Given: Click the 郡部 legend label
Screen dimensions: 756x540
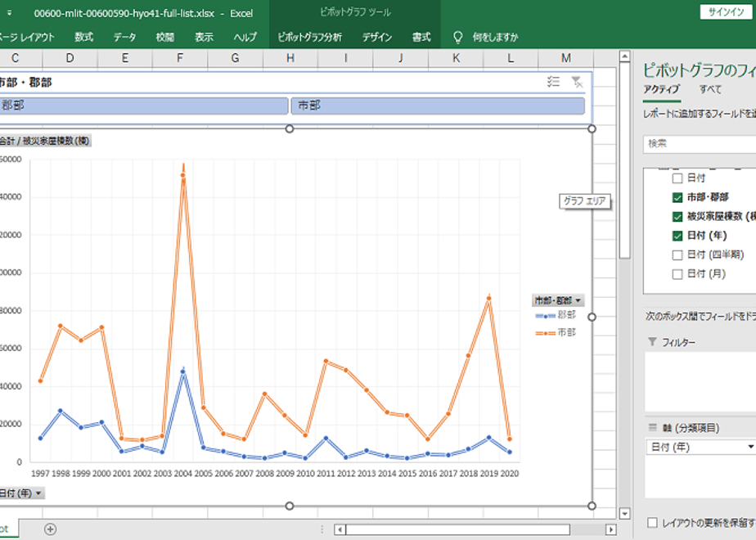Looking at the screenshot, I should point(566,315).
